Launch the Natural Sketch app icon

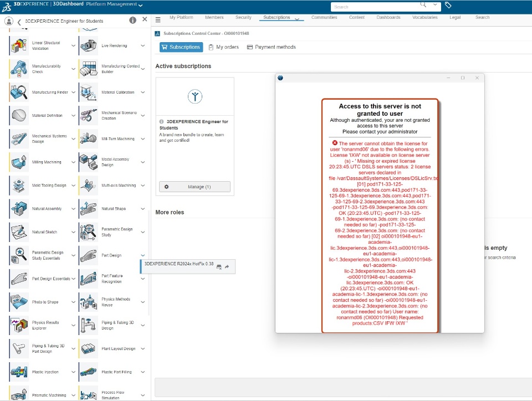19,232
